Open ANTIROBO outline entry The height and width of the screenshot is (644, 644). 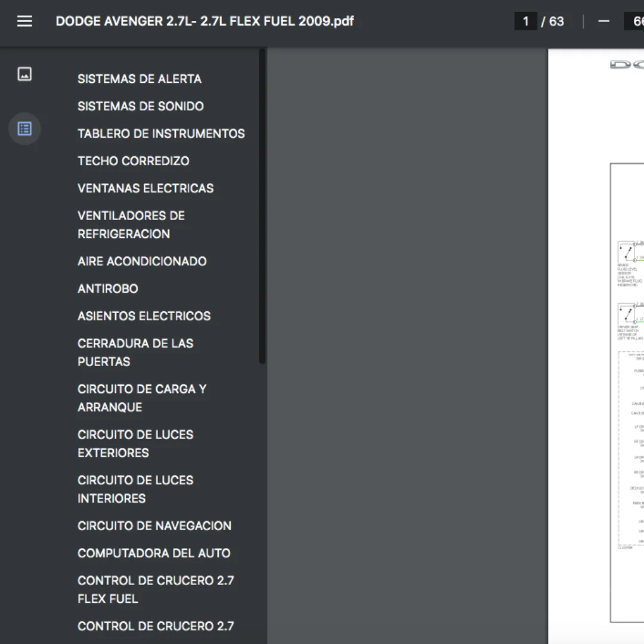tap(107, 289)
